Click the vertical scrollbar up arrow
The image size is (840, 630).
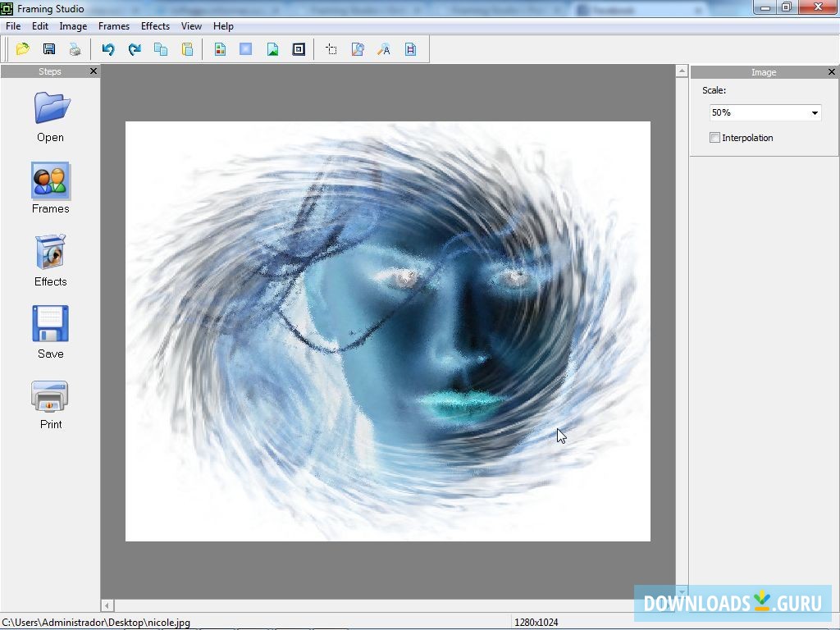pyautogui.click(x=682, y=71)
